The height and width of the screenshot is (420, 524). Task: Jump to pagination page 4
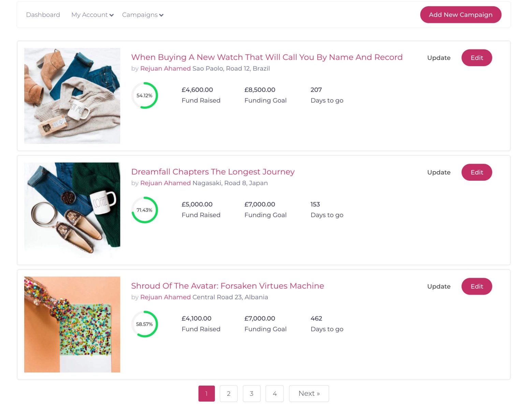pyautogui.click(x=275, y=393)
